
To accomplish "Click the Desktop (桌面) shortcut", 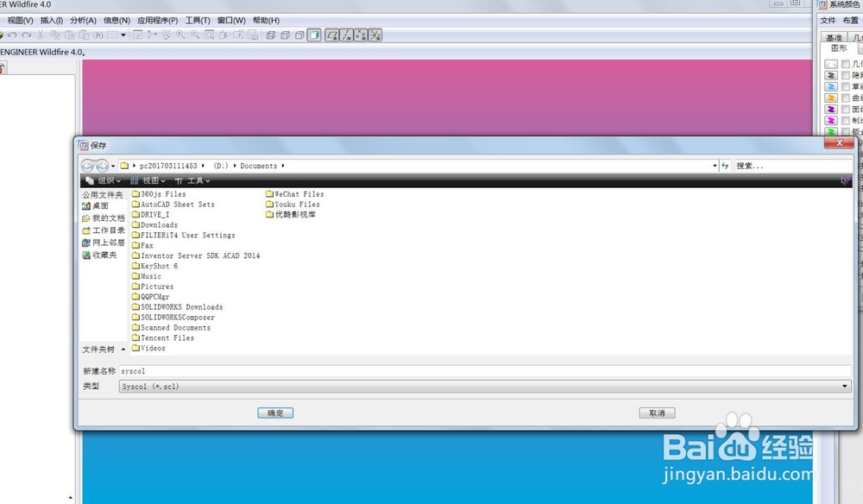I will tap(95, 205).
